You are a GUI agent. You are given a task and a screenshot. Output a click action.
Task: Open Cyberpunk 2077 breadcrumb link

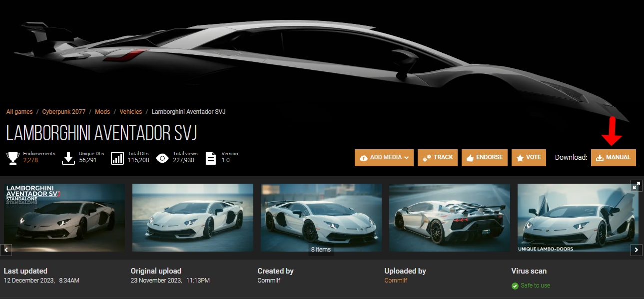coord(63,112)
